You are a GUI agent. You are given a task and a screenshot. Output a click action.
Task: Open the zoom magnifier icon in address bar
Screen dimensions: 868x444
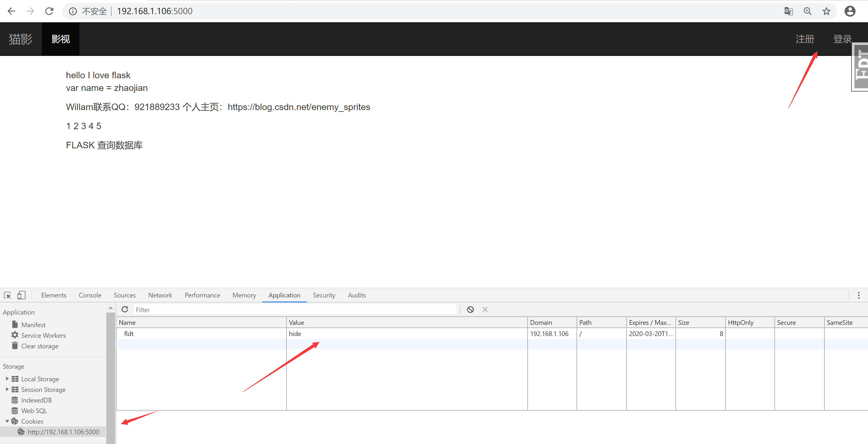pyautogui.click(x=807, y=11)
